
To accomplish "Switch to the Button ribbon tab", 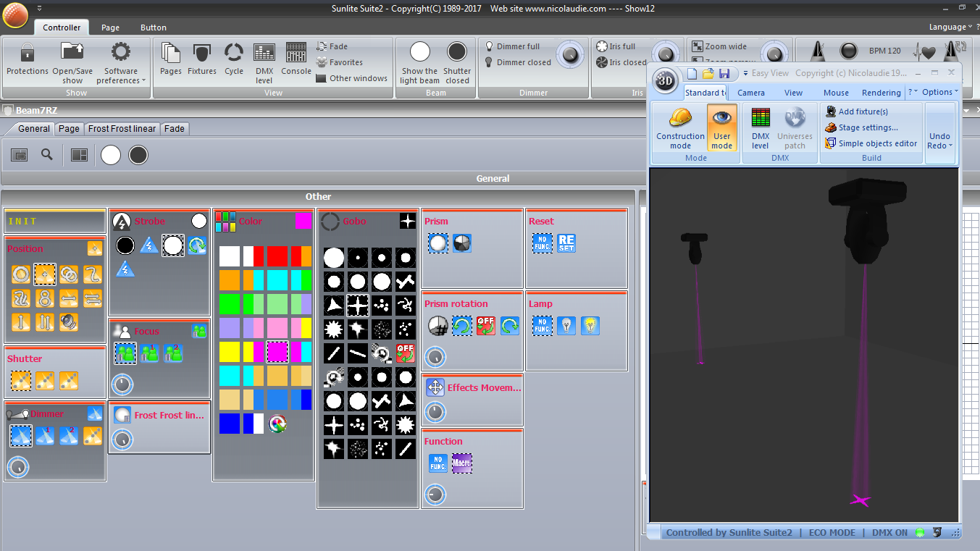I will (x=154, y=28).
